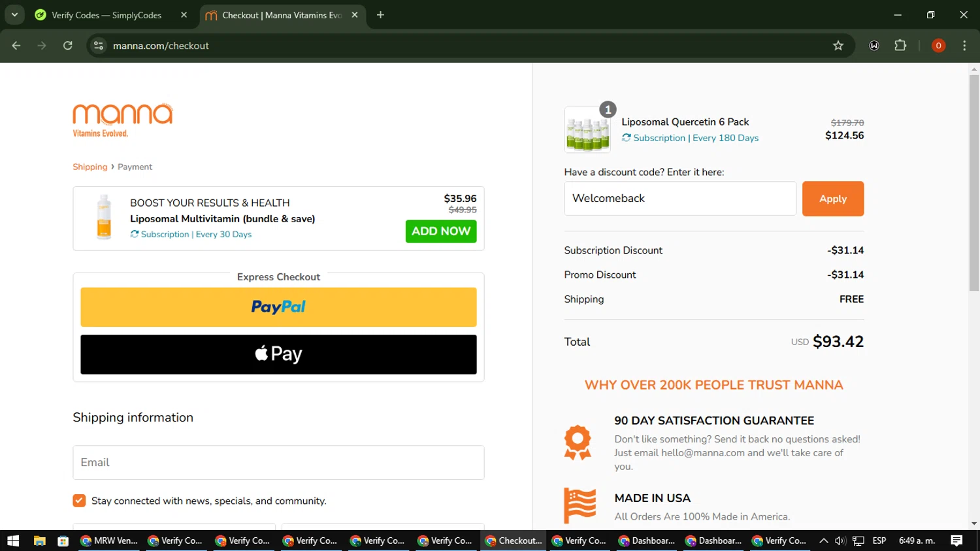Switch to MRW Ven... taskbar window
This screenshot has width=980, height=551.
click(x=108, y=541)
